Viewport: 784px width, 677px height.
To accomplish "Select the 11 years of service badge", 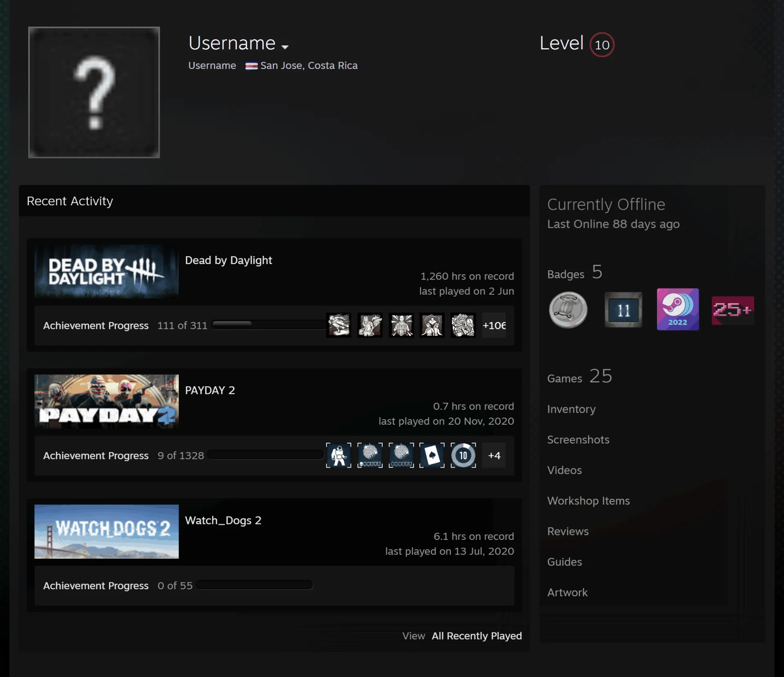I will pyautogui.click(x=623, y=310).
